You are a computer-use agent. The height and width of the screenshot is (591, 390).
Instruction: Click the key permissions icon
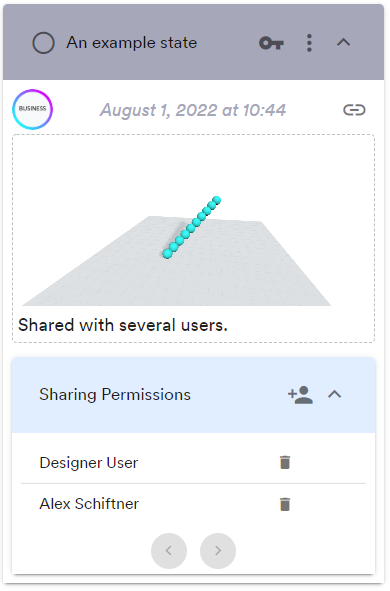(x=271, y=43)
